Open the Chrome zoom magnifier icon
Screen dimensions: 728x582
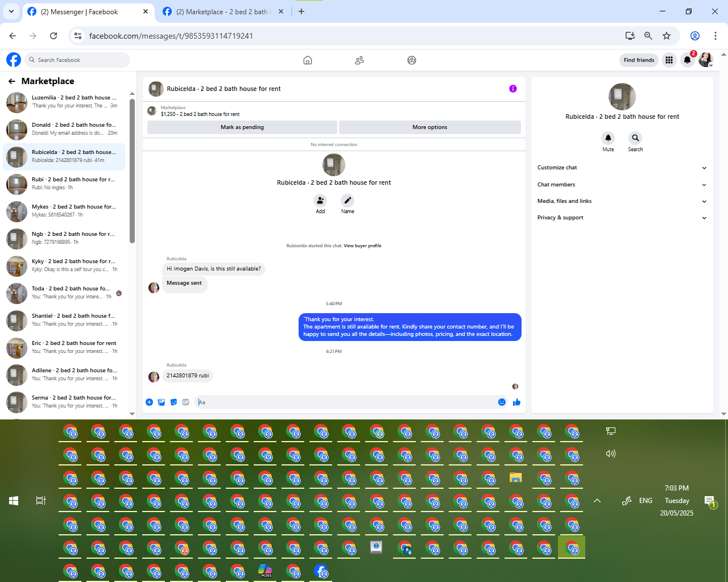648,36
